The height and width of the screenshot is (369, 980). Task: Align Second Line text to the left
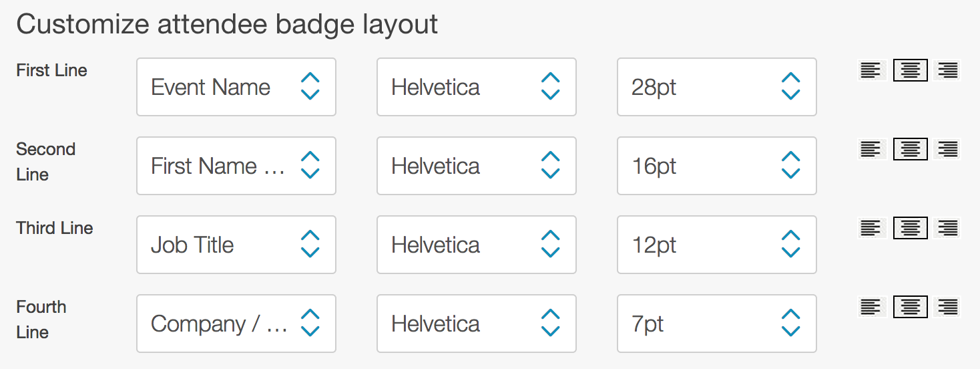[871, 149]
